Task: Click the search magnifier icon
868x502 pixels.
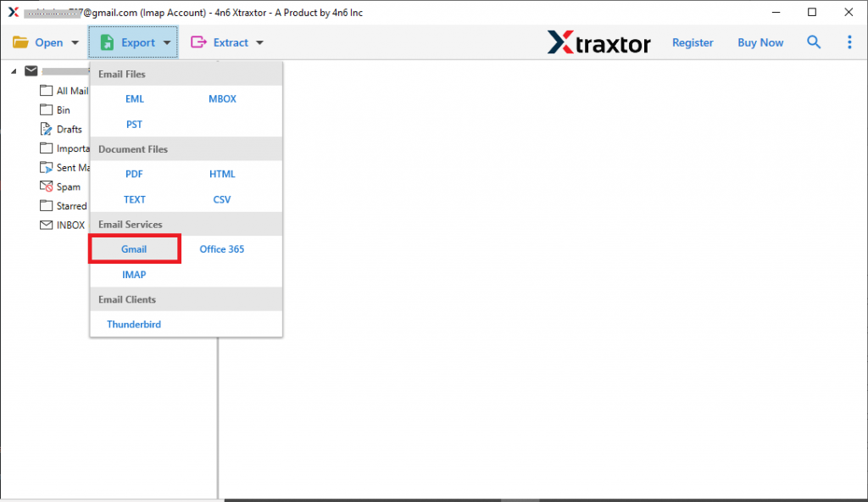Action: coord(814,42)
